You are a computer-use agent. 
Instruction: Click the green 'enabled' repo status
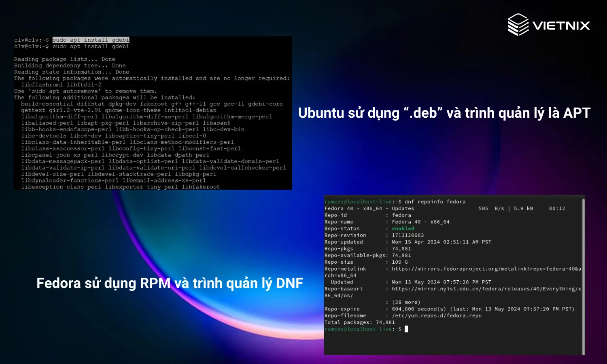tap(403, 229)
